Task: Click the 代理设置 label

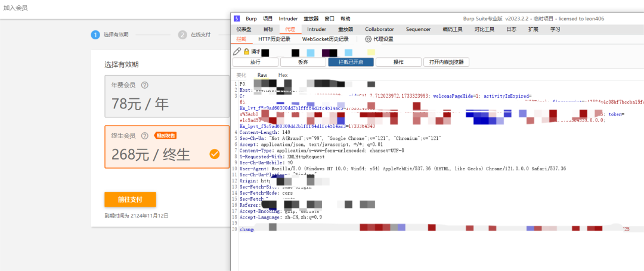Action: 383,39
